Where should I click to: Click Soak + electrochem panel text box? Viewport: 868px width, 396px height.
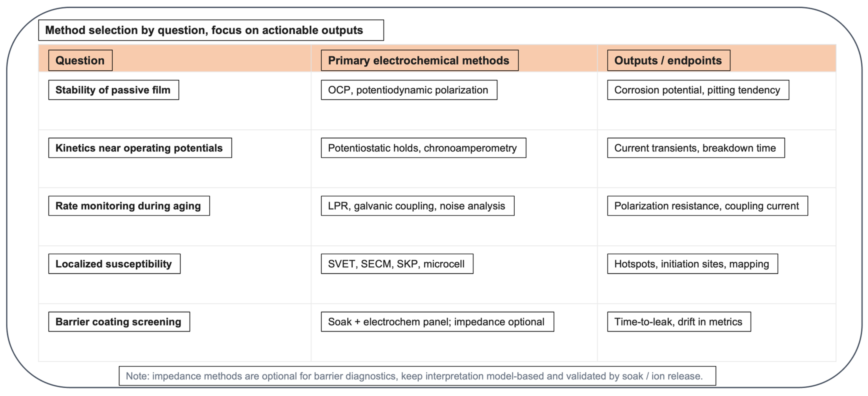tap(437, 322)
